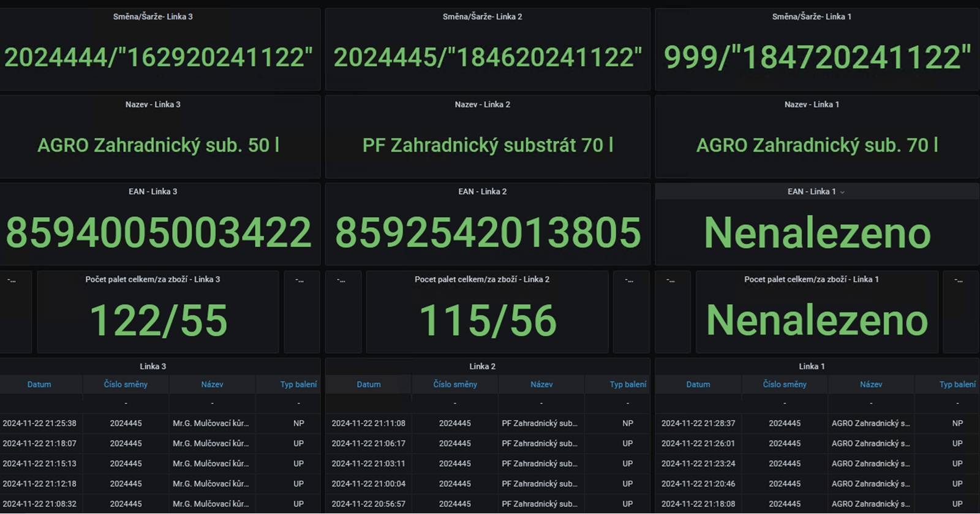Sort Linka 1 table by Datum column
Viewport: 980px width, 514px height.
[x=698, y=385]
